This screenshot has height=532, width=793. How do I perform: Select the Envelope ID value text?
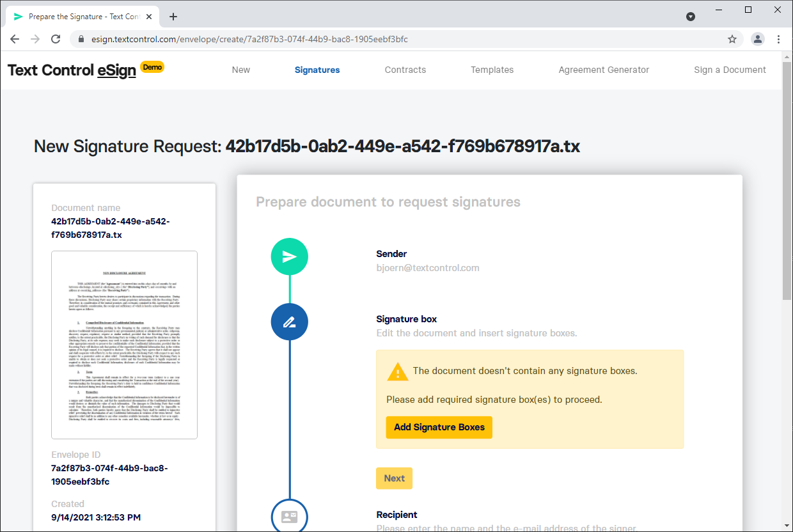point(109,475)
